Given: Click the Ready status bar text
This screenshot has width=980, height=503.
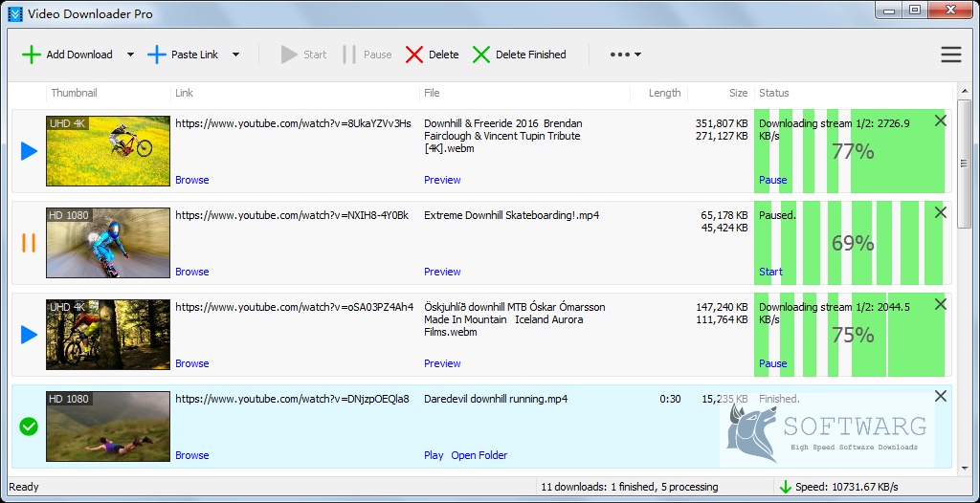Looking at the screenshot, I should [x=24, y=487].
